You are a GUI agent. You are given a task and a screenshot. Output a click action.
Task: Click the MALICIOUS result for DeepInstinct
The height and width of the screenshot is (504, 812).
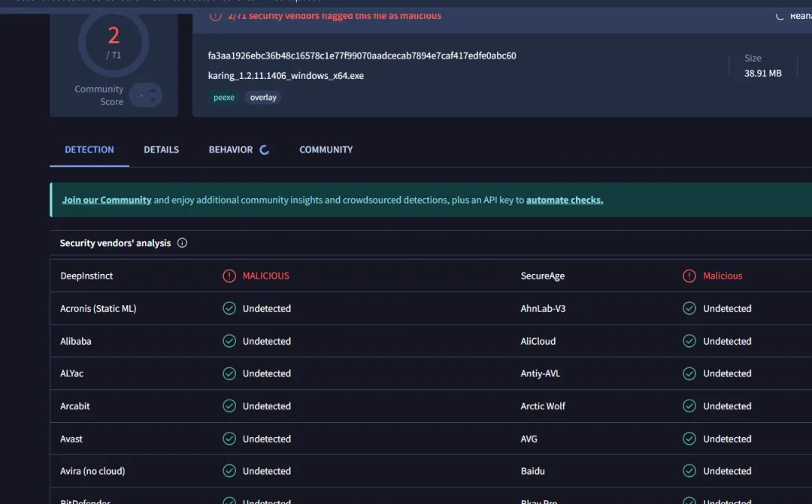[265, 276]
